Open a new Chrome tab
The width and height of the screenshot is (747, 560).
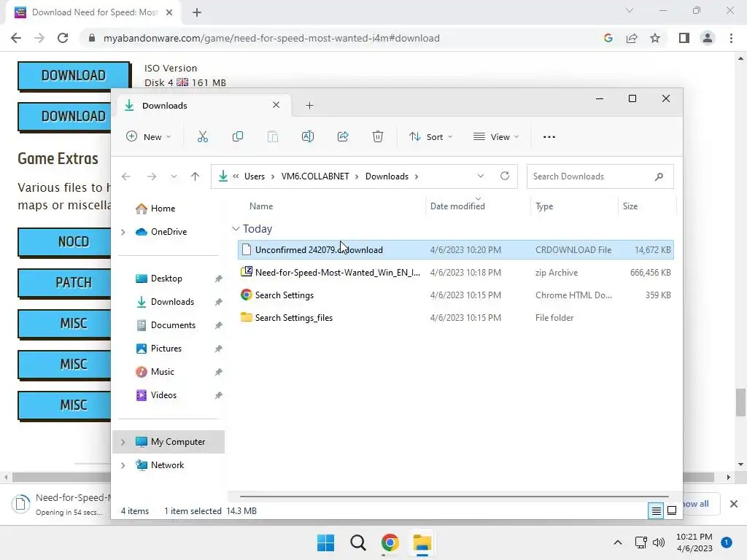(x=197, y=12)
